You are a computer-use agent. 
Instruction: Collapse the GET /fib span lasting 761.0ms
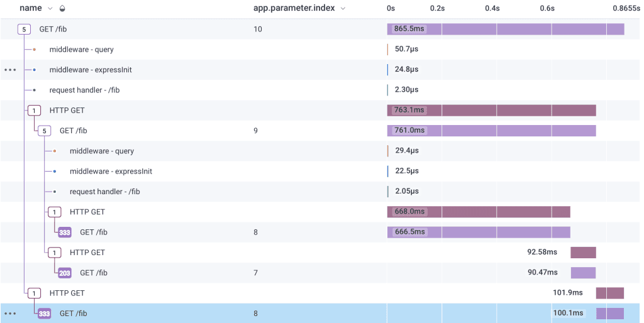click(x=44, y=131)
